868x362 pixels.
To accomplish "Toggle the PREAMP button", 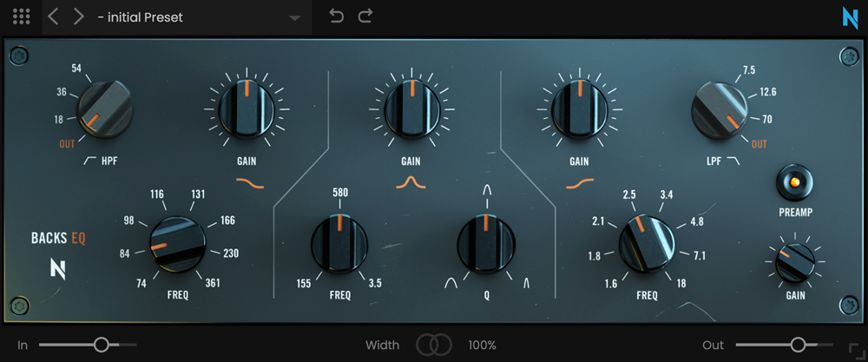I will tap(795, 183).
